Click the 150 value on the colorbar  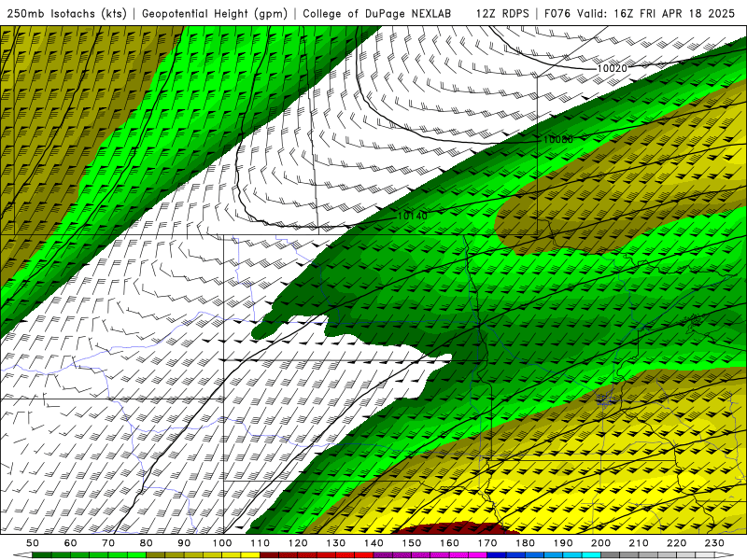(412, 543)
